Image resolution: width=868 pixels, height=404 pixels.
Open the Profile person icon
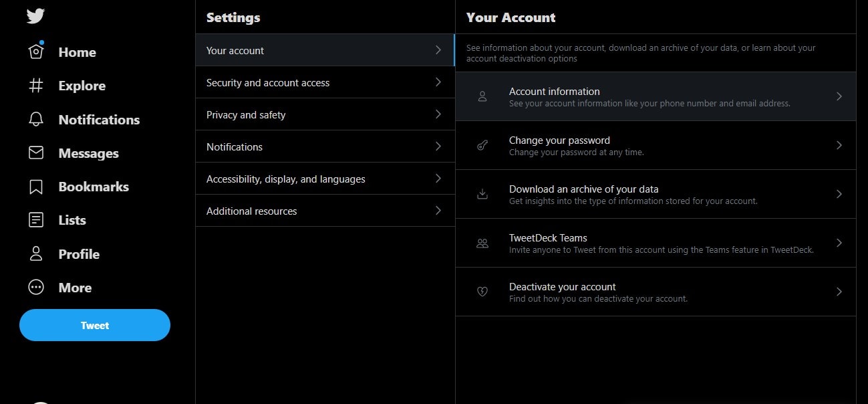point(35,254)
